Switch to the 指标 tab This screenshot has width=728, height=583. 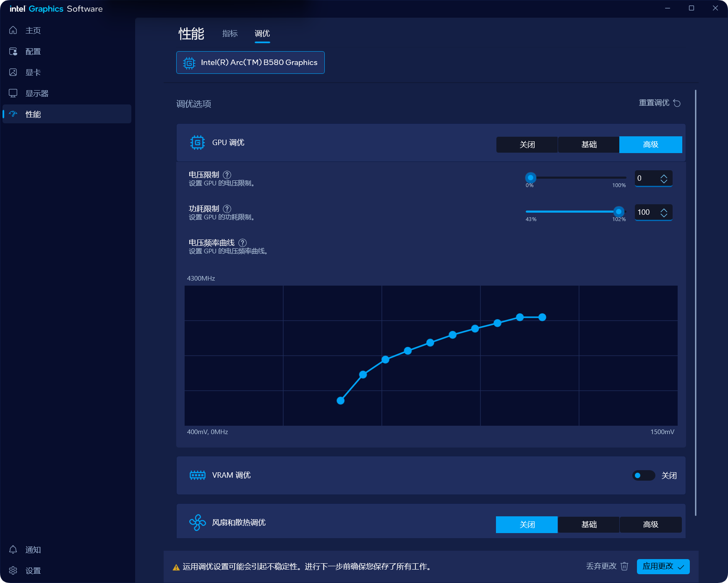pyautogui.click(x=230, y=34)
